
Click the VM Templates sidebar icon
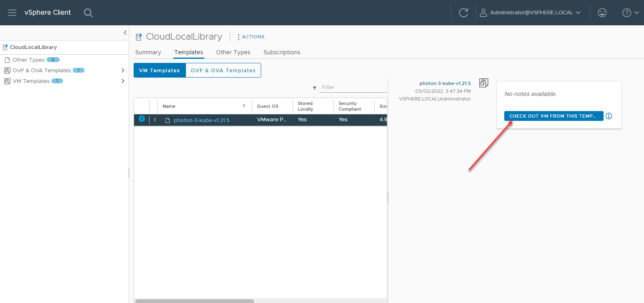click(x=7, y=81)
